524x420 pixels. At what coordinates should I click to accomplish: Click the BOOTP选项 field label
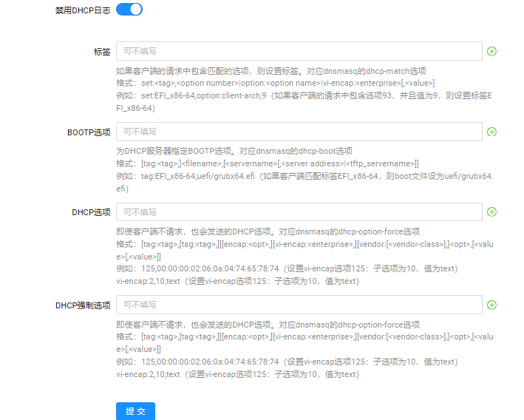[x=89, y=132]
